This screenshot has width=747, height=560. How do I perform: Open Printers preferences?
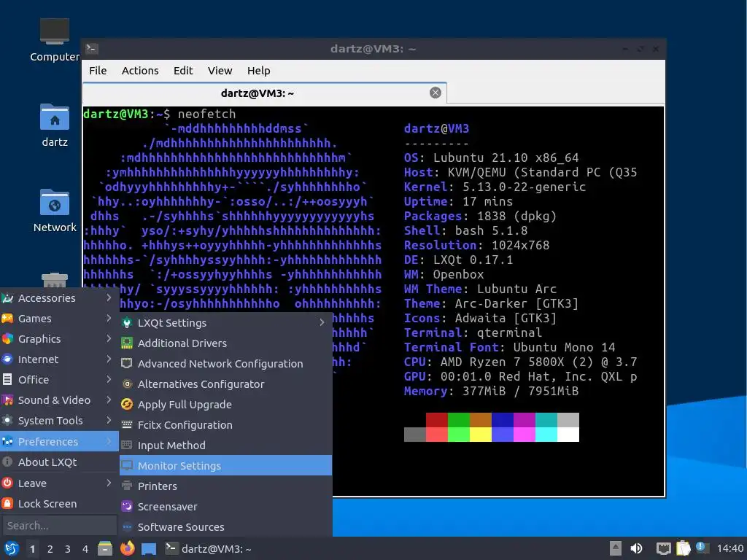pyautogui.click(x=226, y=486)
